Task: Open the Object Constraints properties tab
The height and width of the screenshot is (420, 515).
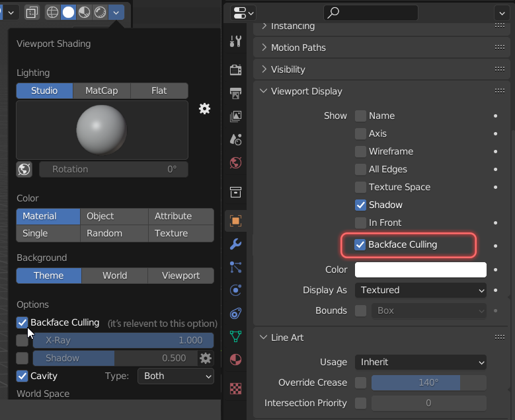Action: point(236,314)
